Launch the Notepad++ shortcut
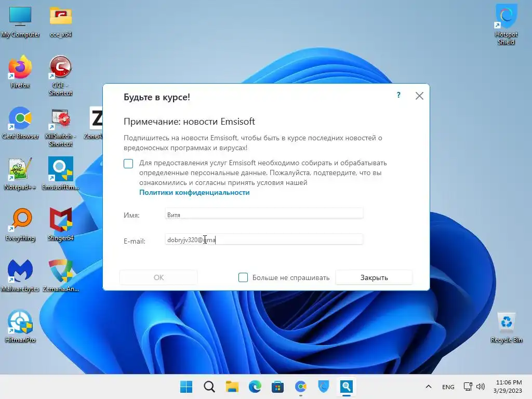This screenshot has width=532, height=399. tap(20, 174)
